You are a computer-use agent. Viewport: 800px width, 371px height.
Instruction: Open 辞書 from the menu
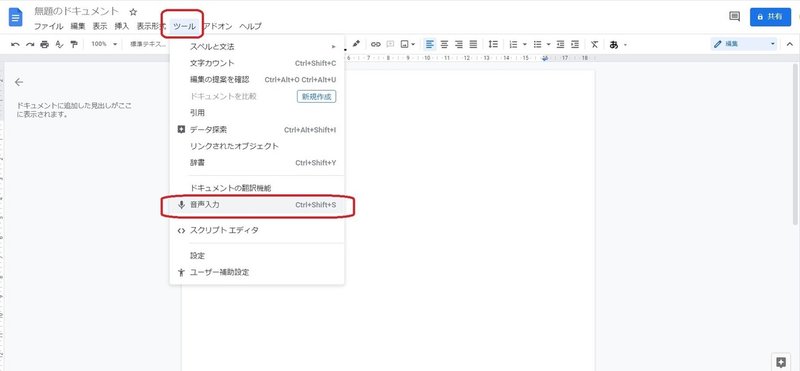coord(257,163)
